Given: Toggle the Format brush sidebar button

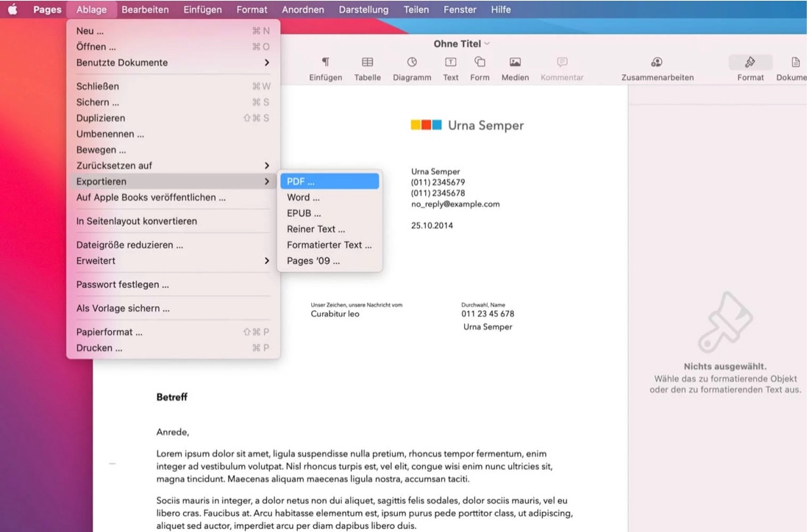Looking at the screenshot, I should [750, 62].
